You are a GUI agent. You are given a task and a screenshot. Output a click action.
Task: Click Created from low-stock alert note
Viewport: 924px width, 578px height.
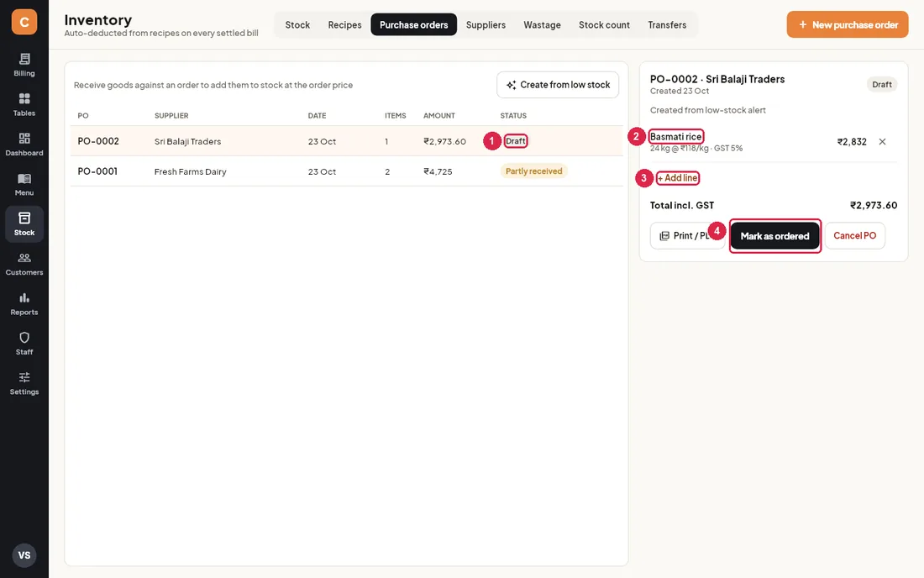tap(708, 110)
